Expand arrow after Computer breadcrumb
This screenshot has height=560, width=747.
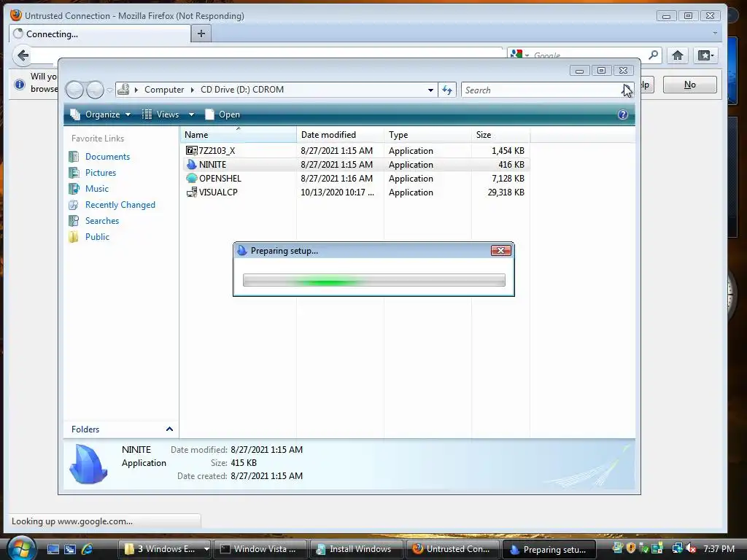pyautogui.click(x=193, y=90)
